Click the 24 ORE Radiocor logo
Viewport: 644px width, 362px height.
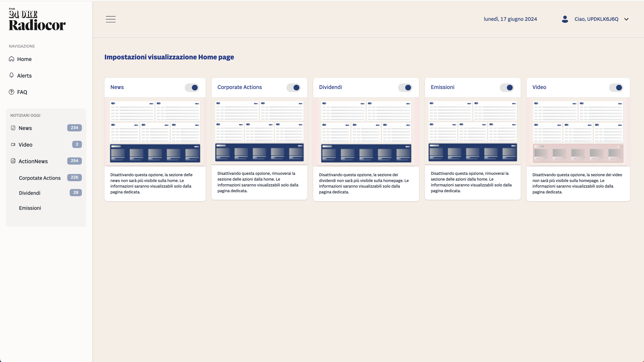[37, 20]
